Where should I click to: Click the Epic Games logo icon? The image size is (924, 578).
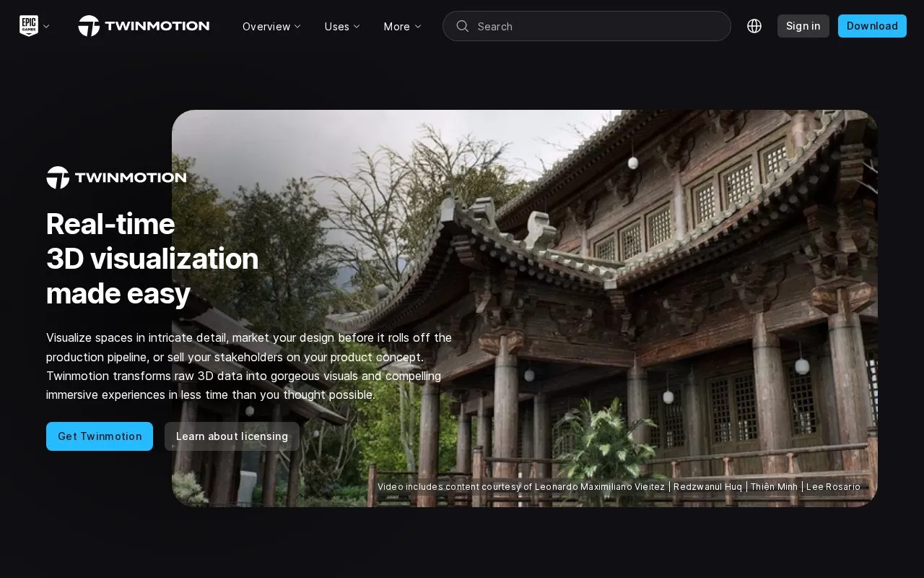[28, 26]
